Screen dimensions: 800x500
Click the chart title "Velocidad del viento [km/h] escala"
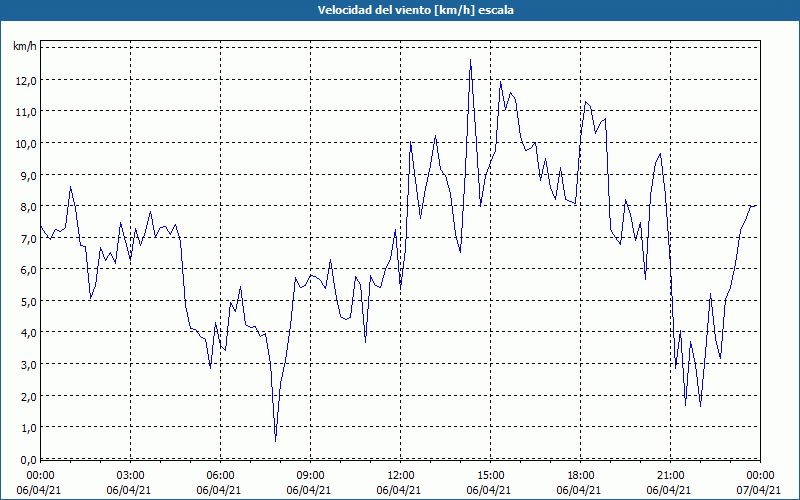pyautogui.click(x=415, y=10)
